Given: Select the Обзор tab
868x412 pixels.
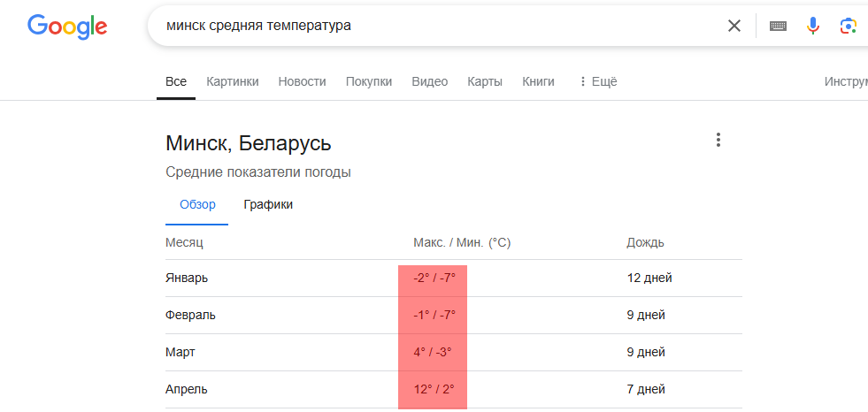Looking at the screenshot, I should 197,204.
